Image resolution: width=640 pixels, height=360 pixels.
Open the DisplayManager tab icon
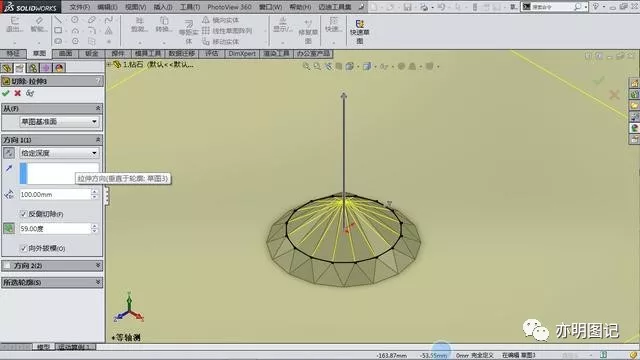click(59, 68)
